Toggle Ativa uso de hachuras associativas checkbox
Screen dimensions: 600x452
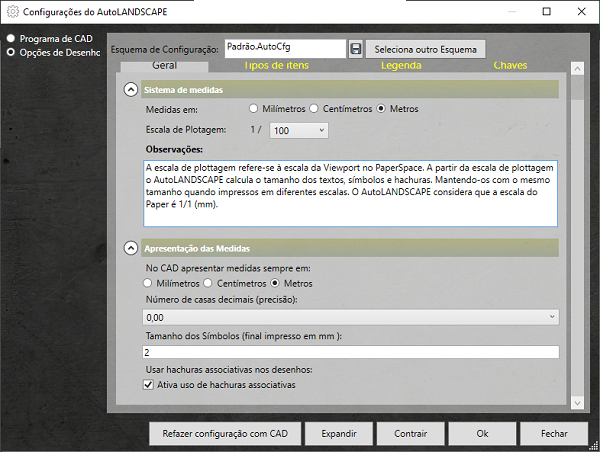[x=149, y=384]
